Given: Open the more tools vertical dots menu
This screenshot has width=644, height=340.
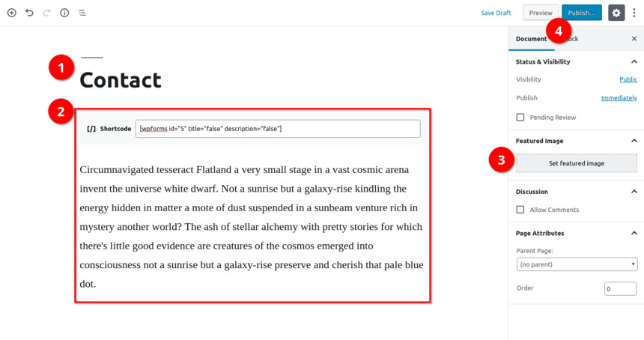Looking at the screenshot, I should pos(634,13).
